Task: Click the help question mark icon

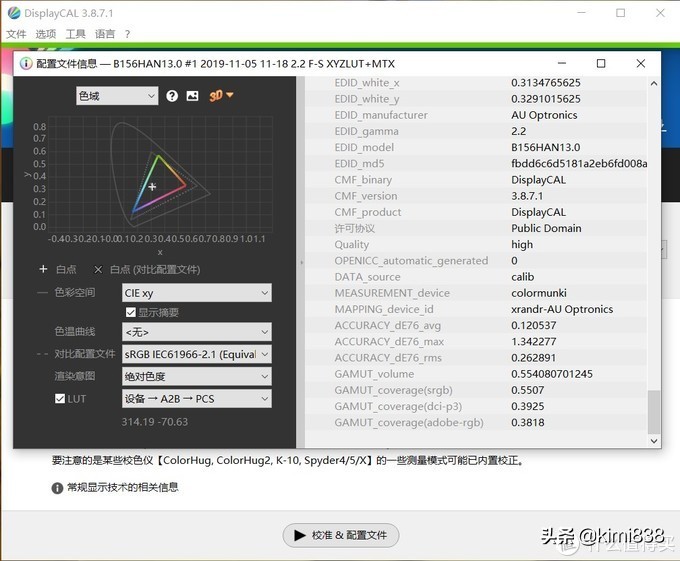Action: pyautogui.click(x=172, y=96)
